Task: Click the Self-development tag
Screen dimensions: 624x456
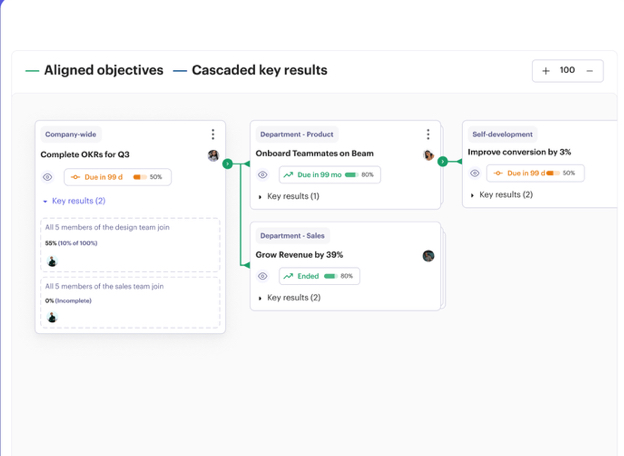Action: (502, 134)
